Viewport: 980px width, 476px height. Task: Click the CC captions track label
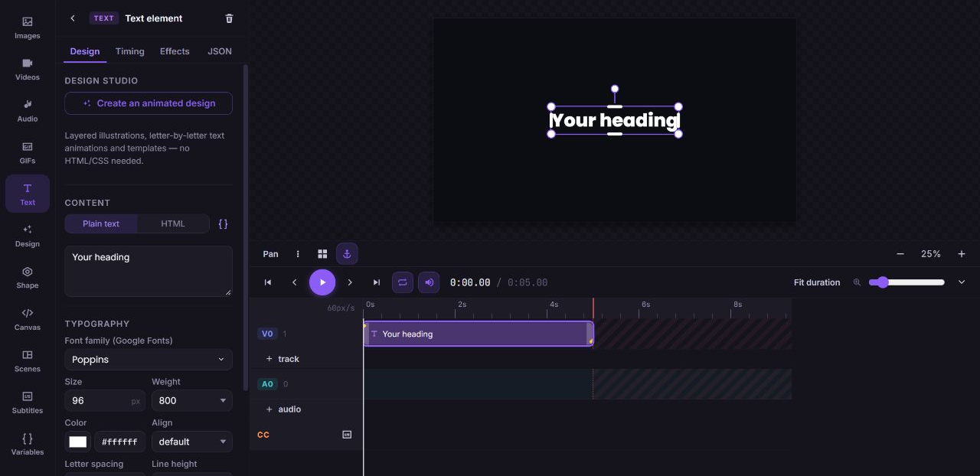click(263, 435)
